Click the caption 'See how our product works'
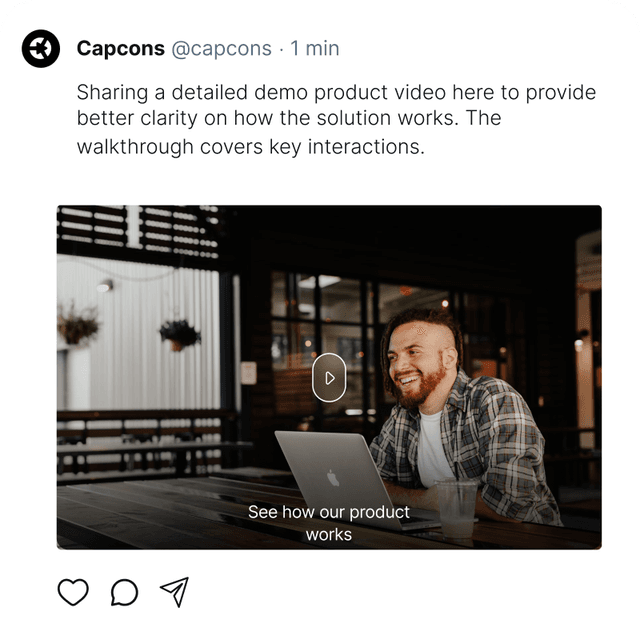This screenshot has width=640, height=639. (329, 523)
